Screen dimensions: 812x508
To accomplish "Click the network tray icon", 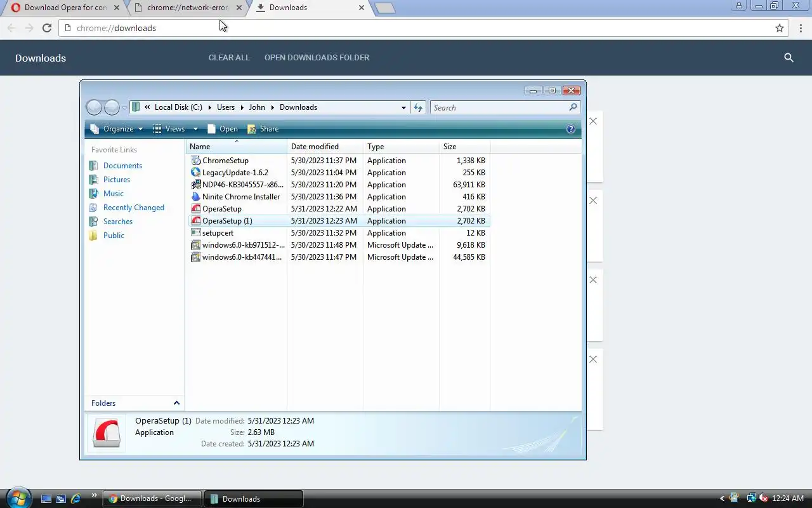I will click(x=751, y=498).
